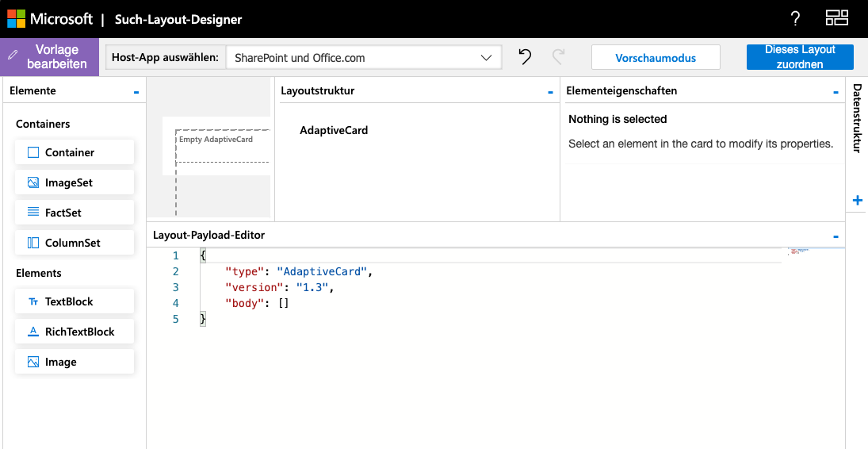This screenshot has height=449, width=868.
Task: Select the Container element
Action: pos(75,152)
